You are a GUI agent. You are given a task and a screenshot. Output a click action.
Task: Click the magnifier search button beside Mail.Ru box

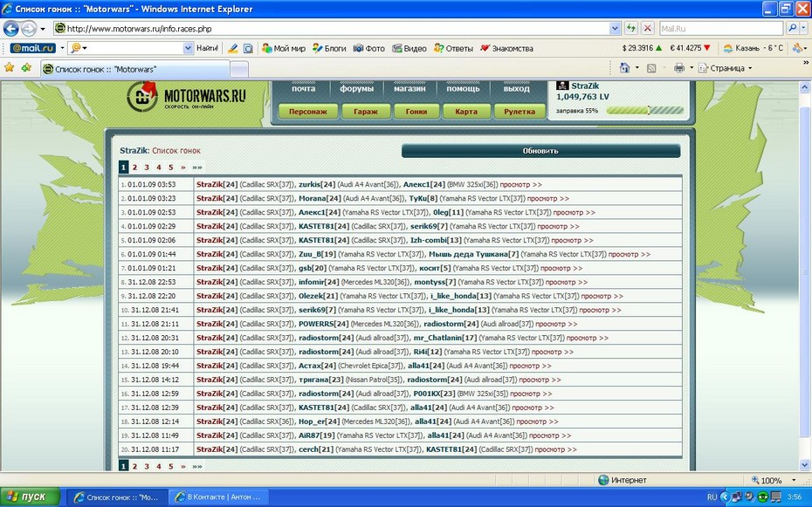point(792,29)
